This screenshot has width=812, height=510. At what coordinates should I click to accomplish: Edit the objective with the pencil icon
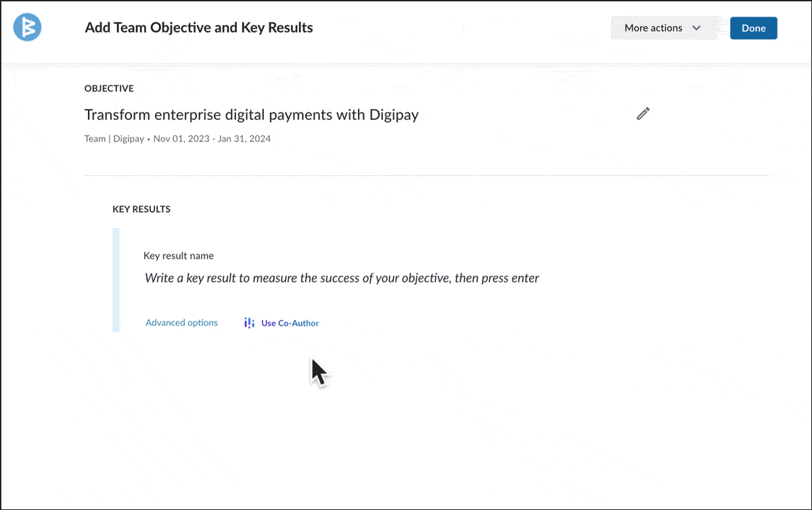pyautogui.click(x=643, y=114)
